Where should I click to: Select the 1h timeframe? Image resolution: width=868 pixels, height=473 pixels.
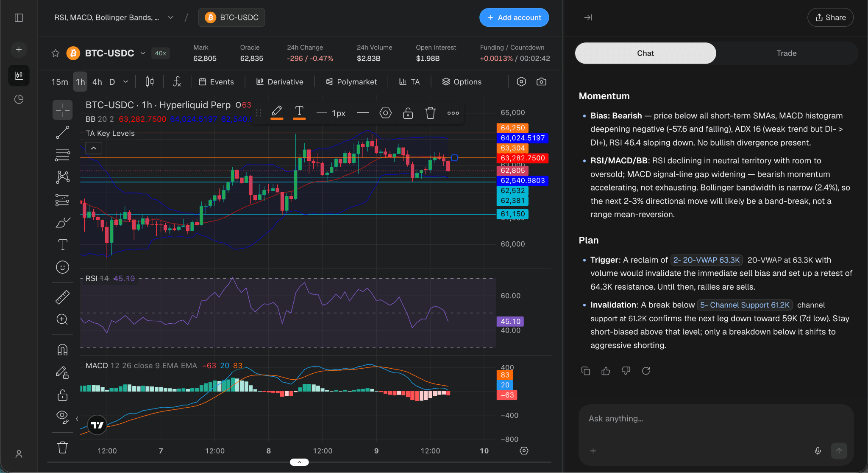pyautogui.click(x=80, y=82)
